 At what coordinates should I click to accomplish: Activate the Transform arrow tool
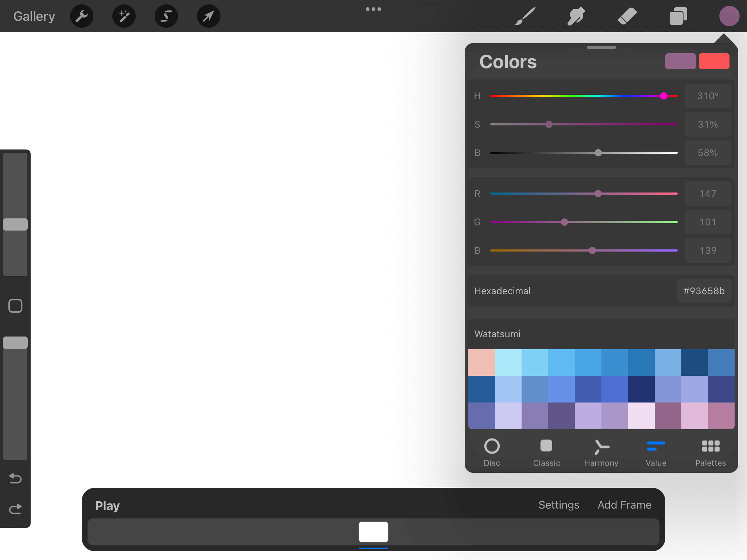pos(208,16)
